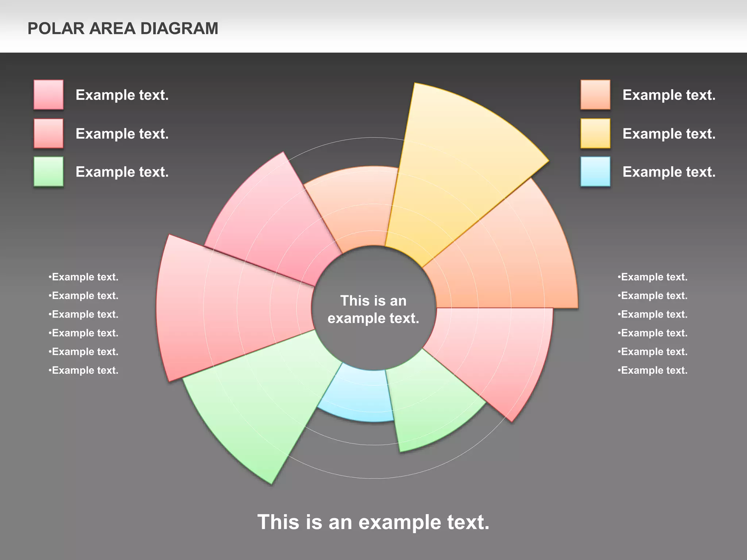Screen dimensions: 747x560
Task: Click the peach orange legend swatch
Action: point(595,95)
